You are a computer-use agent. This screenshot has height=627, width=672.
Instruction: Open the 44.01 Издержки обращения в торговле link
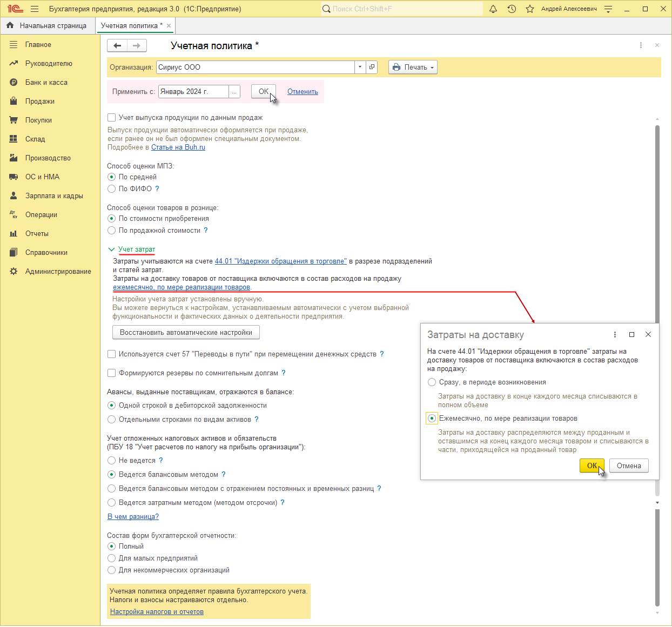tap(281, 261)
